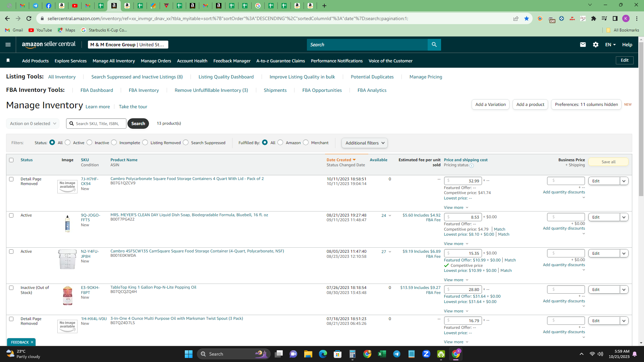Open Feedback Manager
The image size is (644, 362).
point(232,61)
